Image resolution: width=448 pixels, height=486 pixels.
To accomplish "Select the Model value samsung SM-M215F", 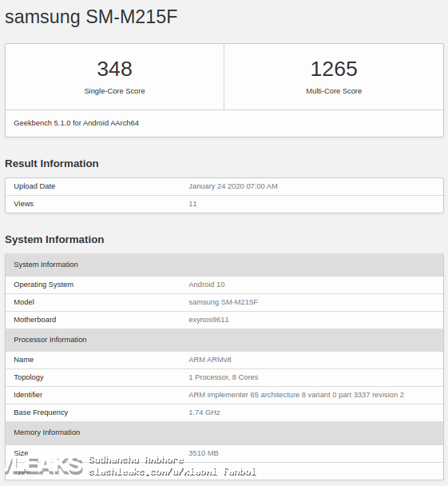I will point(224,302).
